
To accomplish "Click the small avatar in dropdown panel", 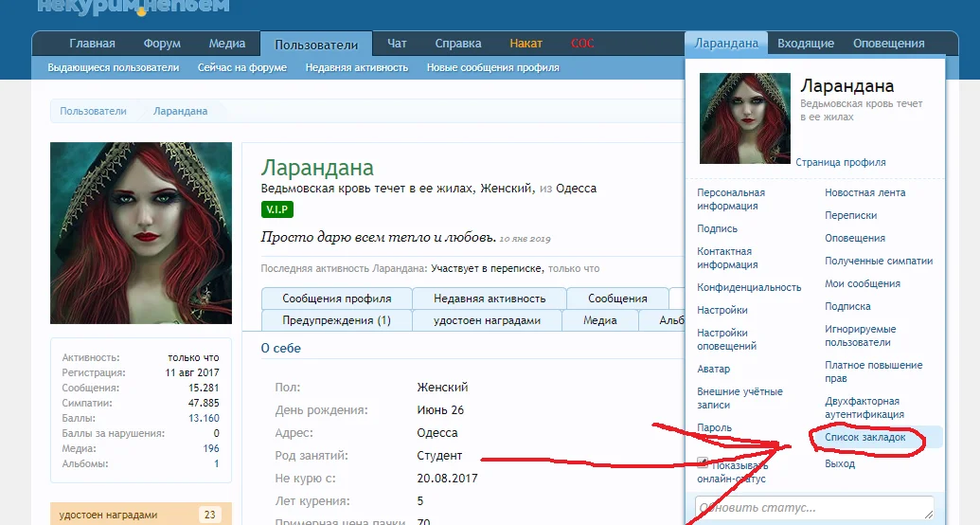I will click(744, 118).
